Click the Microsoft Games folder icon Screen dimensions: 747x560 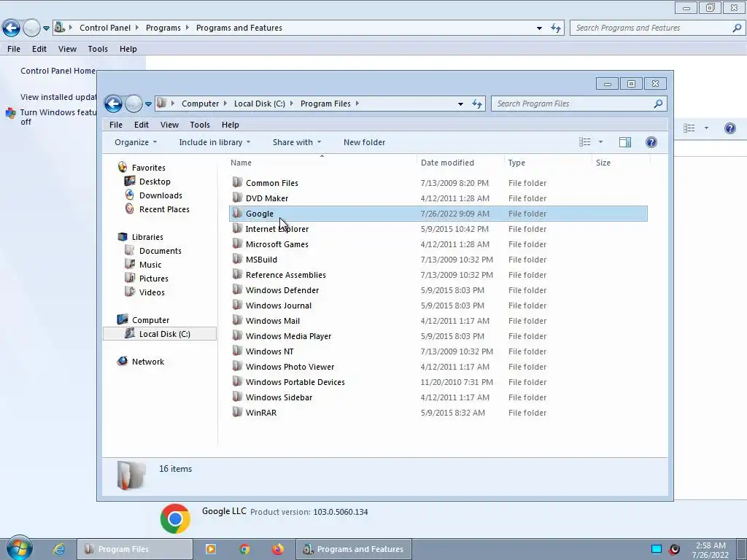coord(237,244)
